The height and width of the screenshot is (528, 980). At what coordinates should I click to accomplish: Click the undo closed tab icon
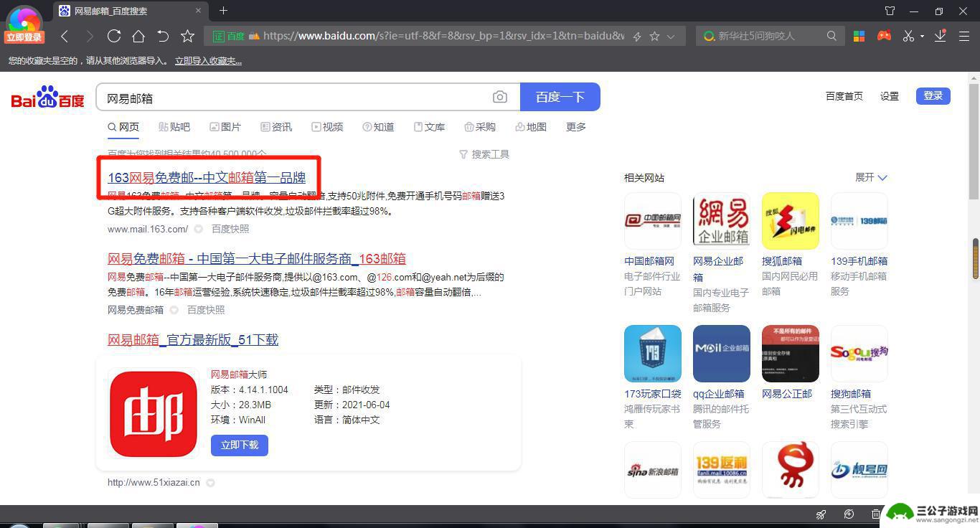point(163,36)
